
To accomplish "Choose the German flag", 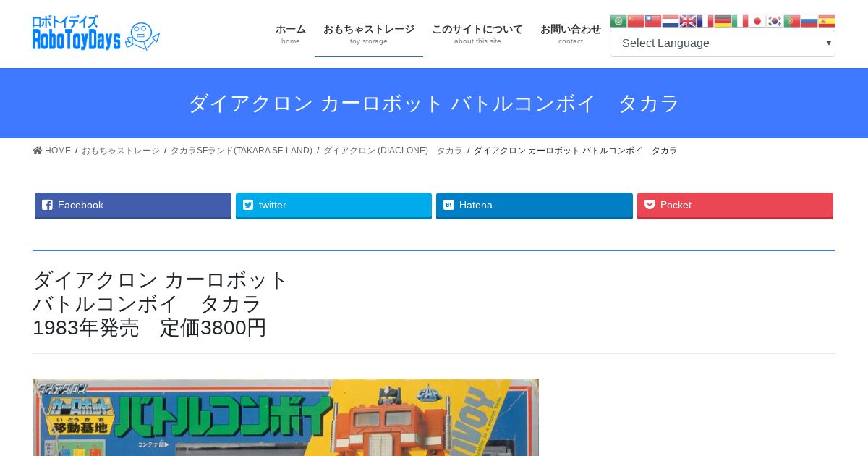I will 723,21.
